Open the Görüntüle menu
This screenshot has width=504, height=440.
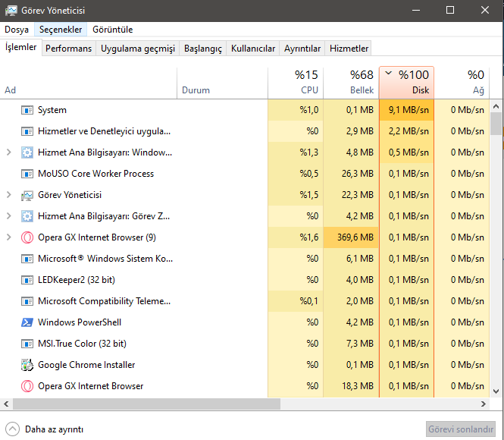(x=112, y=30)
